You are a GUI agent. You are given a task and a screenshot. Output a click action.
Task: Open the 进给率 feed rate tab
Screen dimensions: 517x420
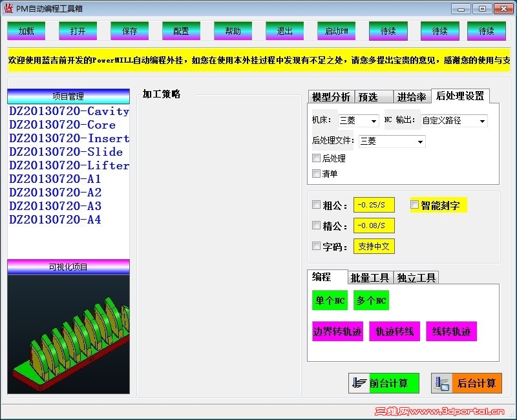[x=412, y=97]
